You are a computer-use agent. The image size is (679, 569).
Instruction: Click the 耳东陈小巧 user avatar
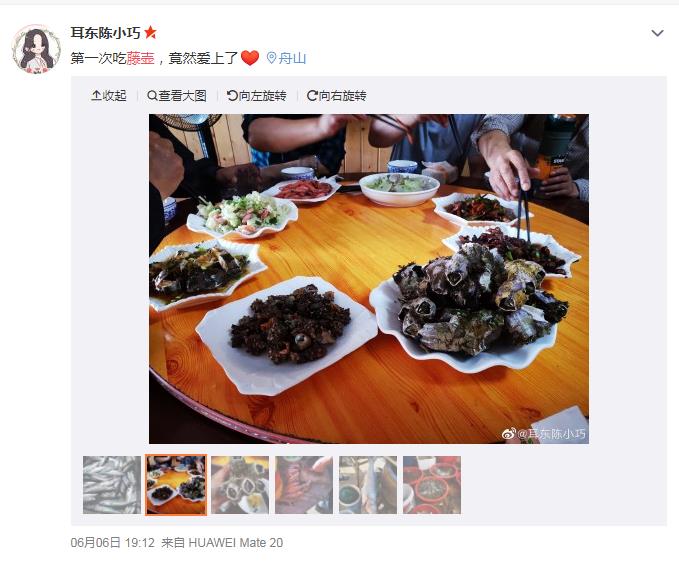point(36,49)
